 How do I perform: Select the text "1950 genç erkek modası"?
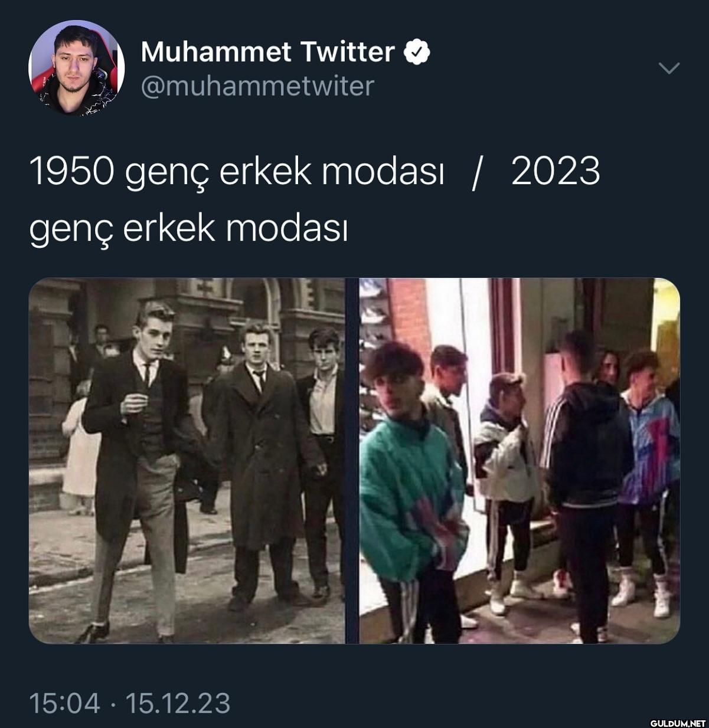pyautogui.click(x=236, y=172)
